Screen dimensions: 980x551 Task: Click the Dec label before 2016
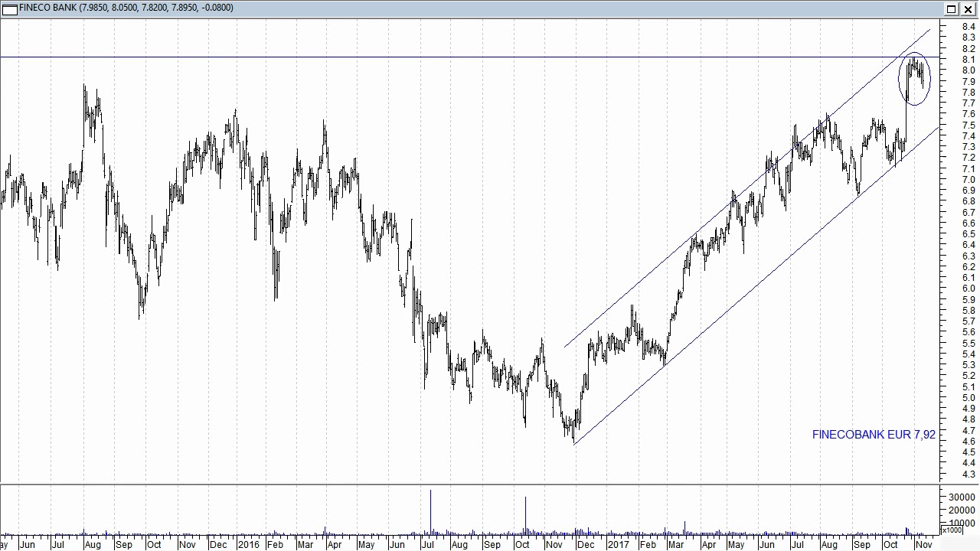pyautogui.click(x=218, y=545)
